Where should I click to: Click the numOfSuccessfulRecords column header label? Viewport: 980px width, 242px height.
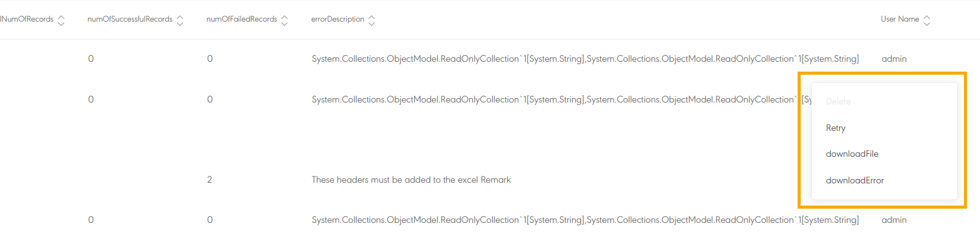click(x=130, y=19)
